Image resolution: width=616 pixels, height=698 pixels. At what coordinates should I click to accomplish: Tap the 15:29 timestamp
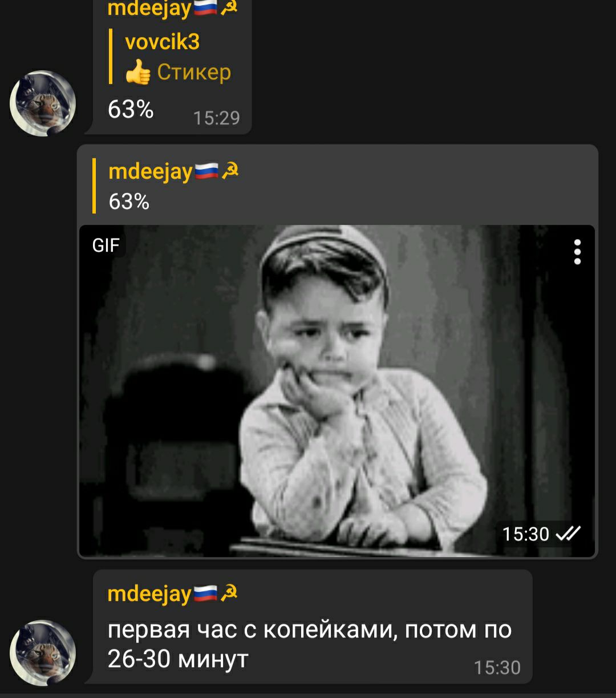tap(217, 118)
